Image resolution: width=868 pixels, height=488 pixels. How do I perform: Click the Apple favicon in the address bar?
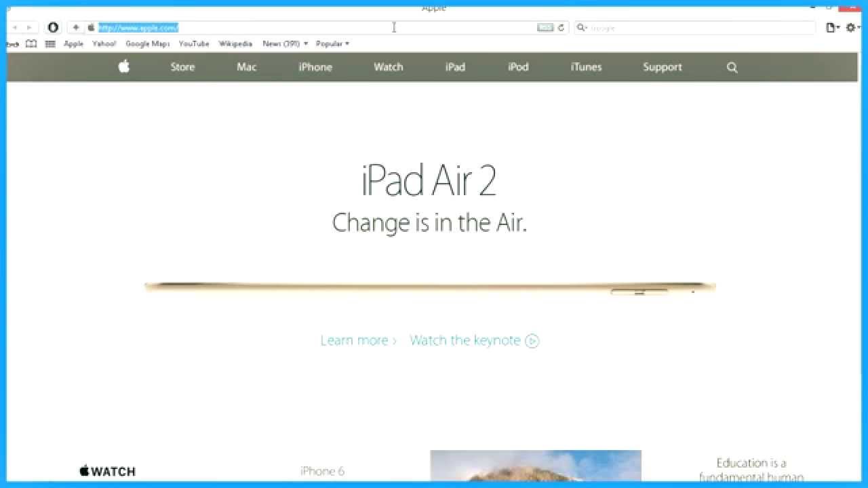pos(91,28)
